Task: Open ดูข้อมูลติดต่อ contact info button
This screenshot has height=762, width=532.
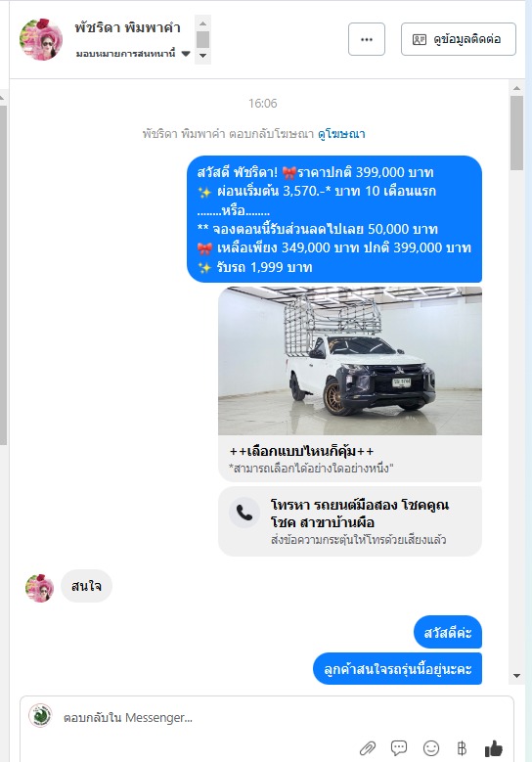Action: point(458,39)
